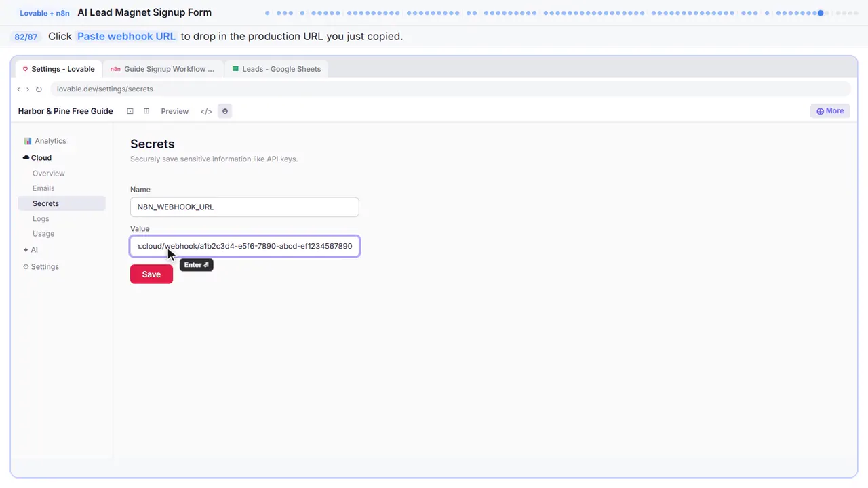Viewport: 868px width, 488px height.
Task: Switch to the Leads Google Sheets tab
Action: pyautogui.click(x=276, y=69)
